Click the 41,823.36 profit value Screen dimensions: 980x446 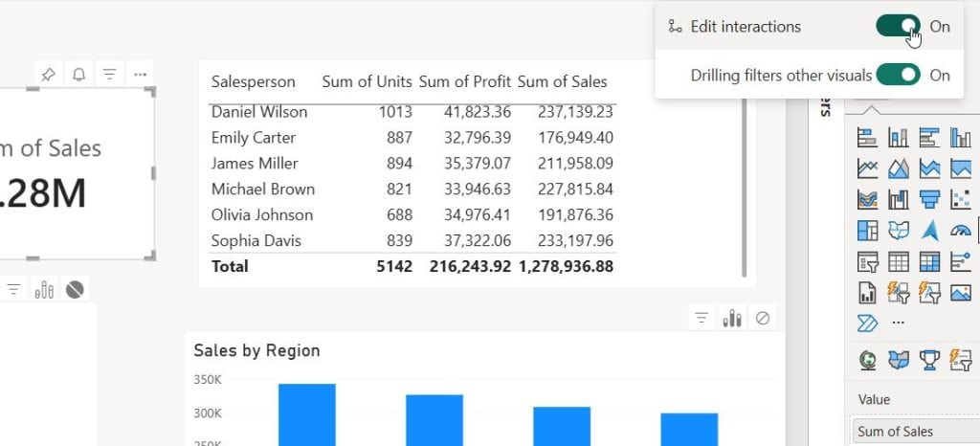(x=478, y=112)
